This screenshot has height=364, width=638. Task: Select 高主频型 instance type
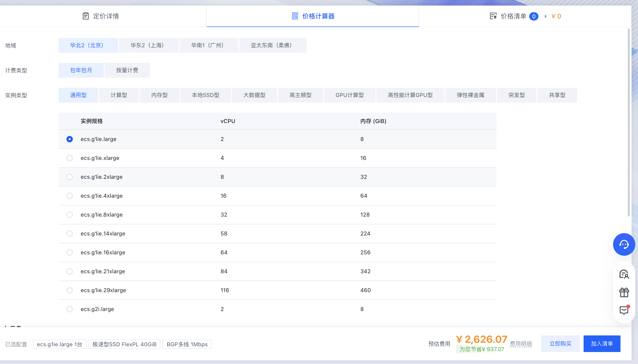click(x=300, y=95)
